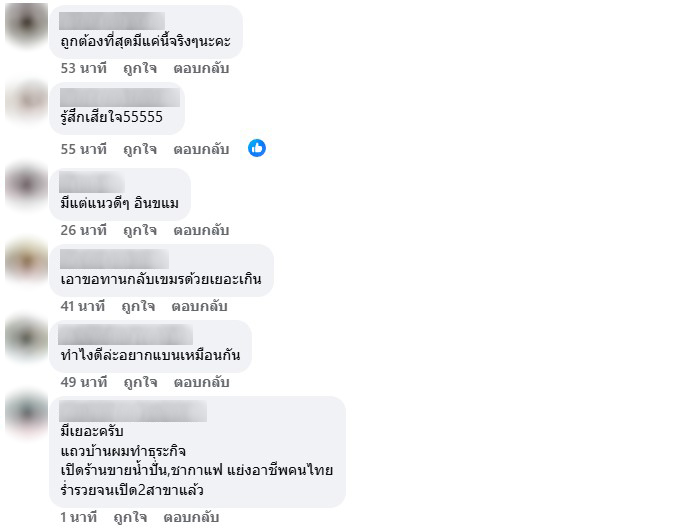Open profile picture beside the มีเยอะครับ comment

(26, 416)
